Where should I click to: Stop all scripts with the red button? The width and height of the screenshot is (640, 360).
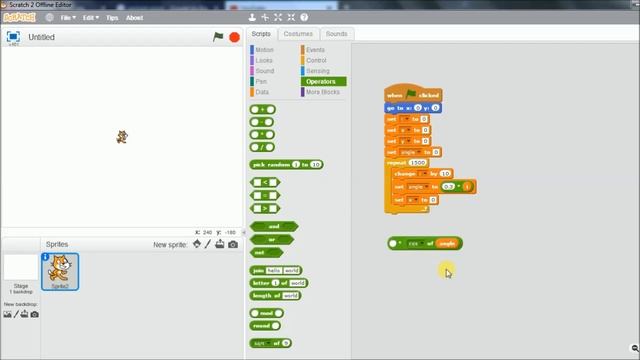pyautogui.click(x=234, y=37)
